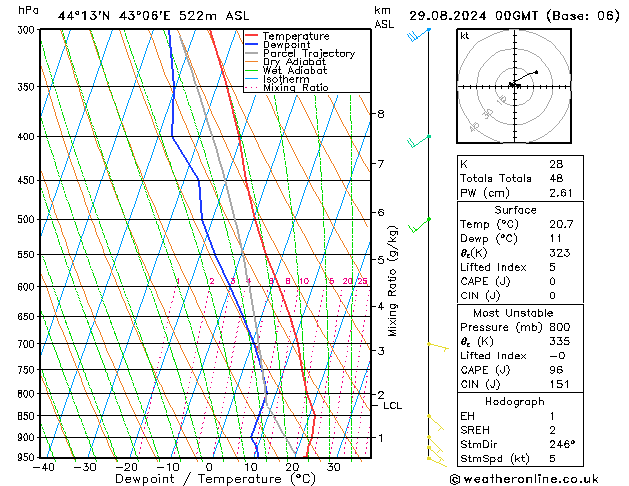Image resolution: width=629 pixels, height=486 pixels.
Task: Click the 0 temperature axis label
Action: click(209, 467)
